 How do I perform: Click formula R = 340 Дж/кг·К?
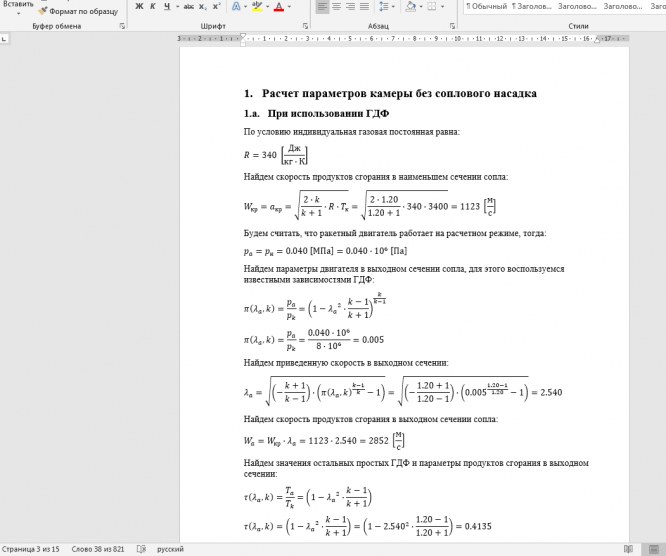point(276,155)
